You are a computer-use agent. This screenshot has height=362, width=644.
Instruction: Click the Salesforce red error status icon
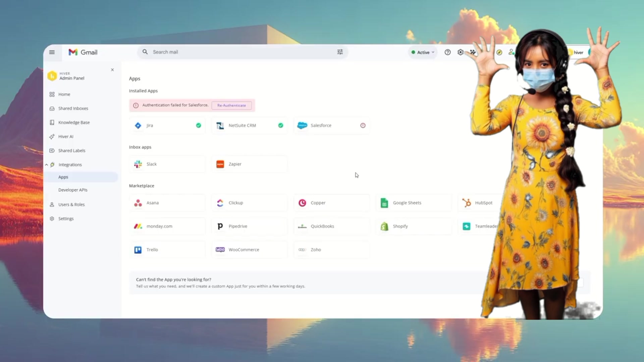pyautogui.click(x=363, y=125)
